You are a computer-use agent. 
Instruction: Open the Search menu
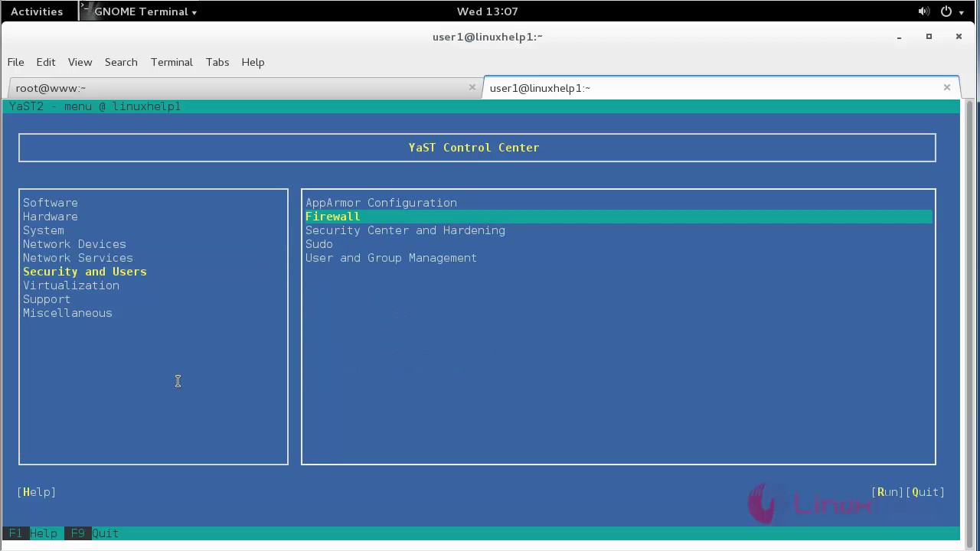(x=121, y=62)
